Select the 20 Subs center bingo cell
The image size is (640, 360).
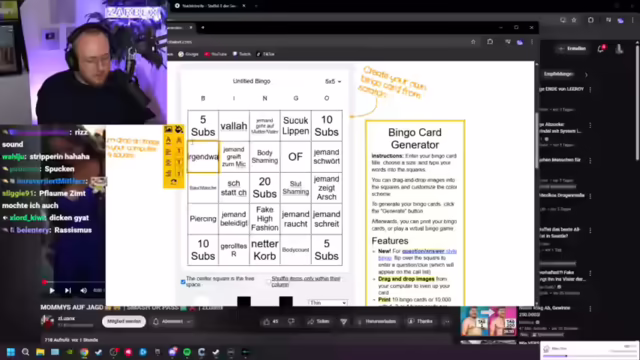click(264, 188)
